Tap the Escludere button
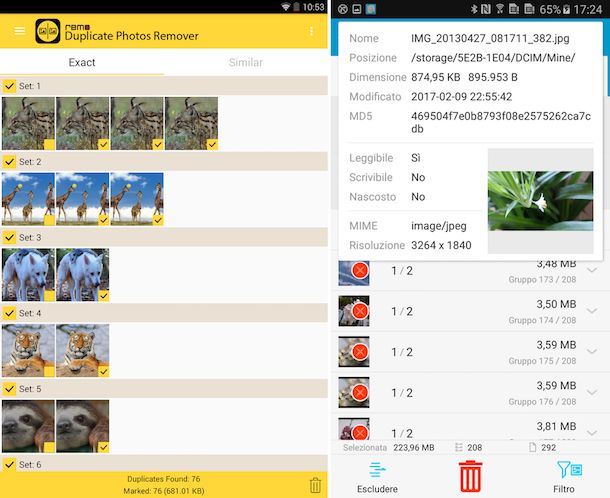The image size is (610, 498). click(x=377, y=477)
